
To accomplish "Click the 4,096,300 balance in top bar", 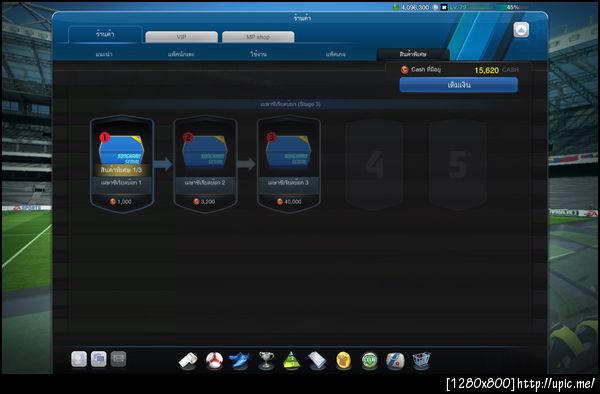I will (x=415, y=7).
